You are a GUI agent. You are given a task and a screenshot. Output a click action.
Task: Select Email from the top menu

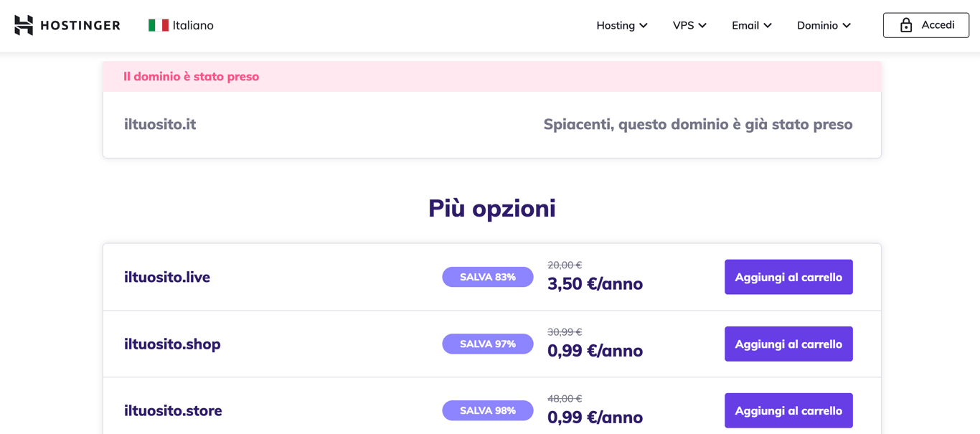coord(745,25)
